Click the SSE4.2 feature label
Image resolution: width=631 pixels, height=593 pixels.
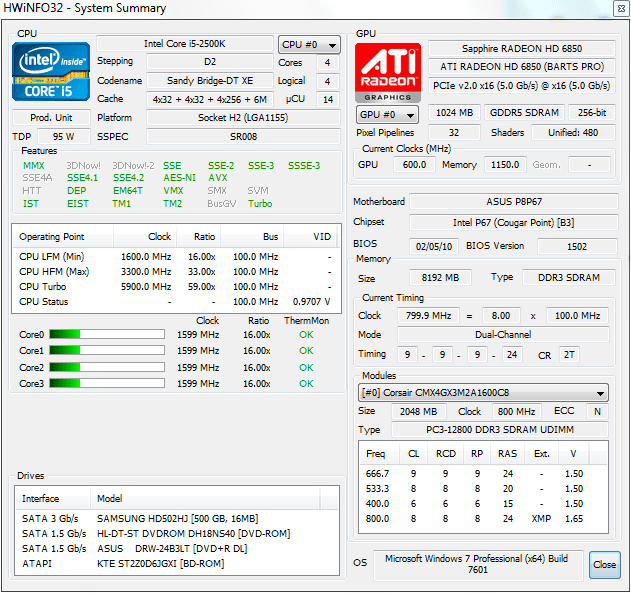[x=128, y=177]
